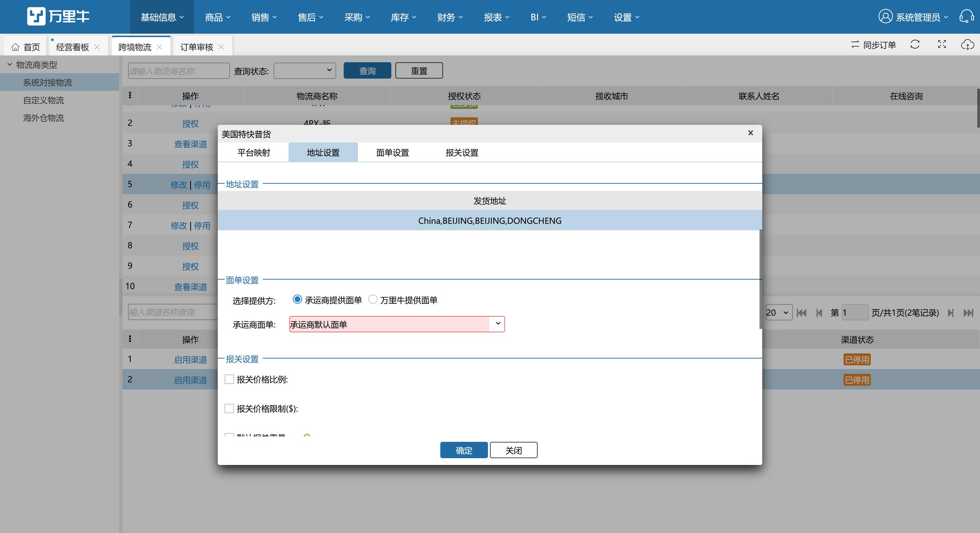Select 海外仓物流 in sidebar
Screen dimensions: 980x533
43,117
